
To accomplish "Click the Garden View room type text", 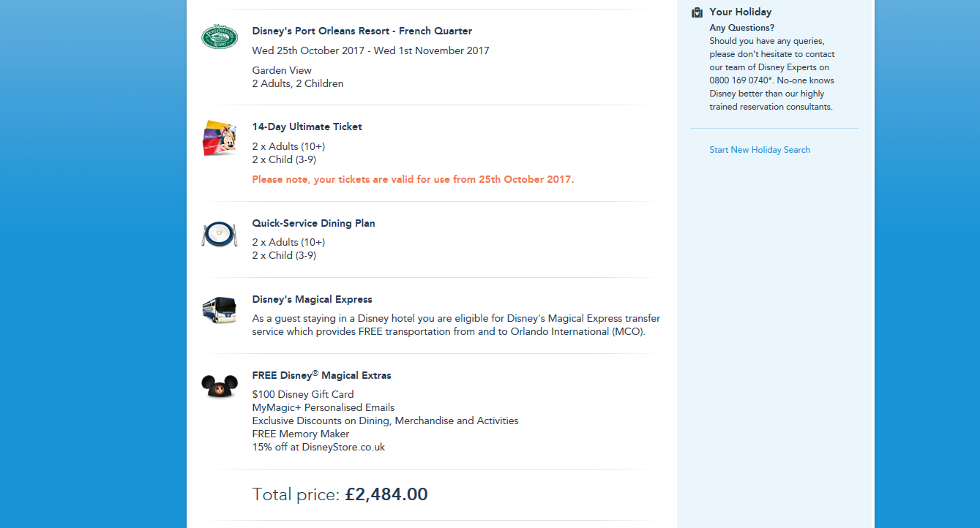I will click(282, 70).
